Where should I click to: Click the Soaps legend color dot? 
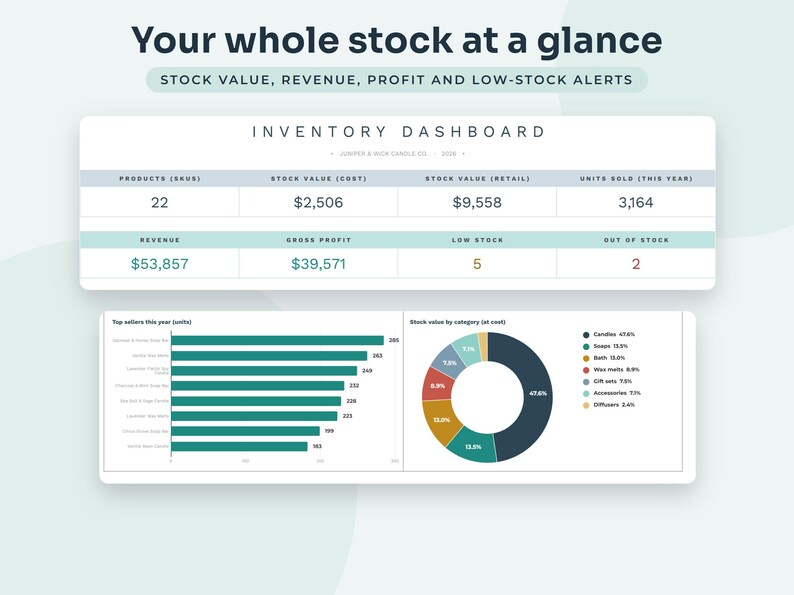586,346
